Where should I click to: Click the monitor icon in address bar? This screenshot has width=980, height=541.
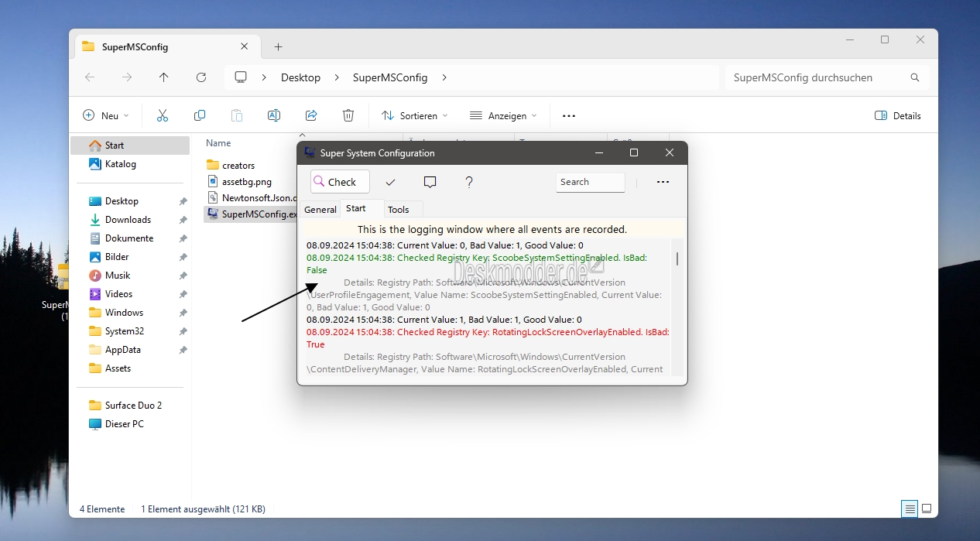241,77
